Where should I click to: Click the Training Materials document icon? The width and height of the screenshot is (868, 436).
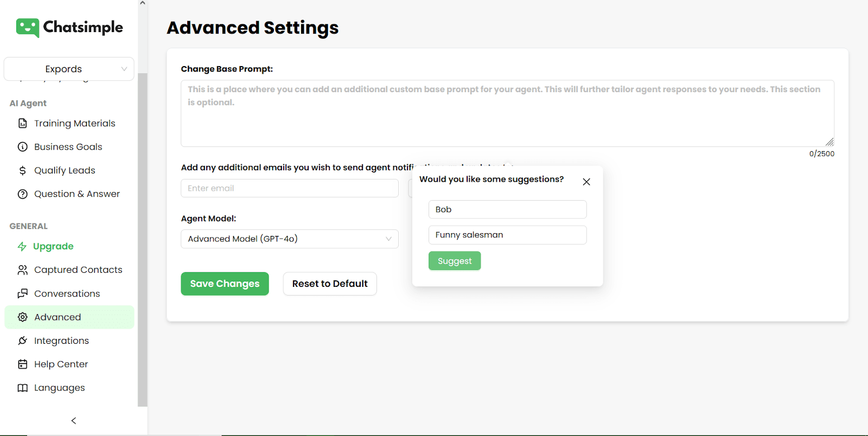pyautogui.click(x=22, y=124)
